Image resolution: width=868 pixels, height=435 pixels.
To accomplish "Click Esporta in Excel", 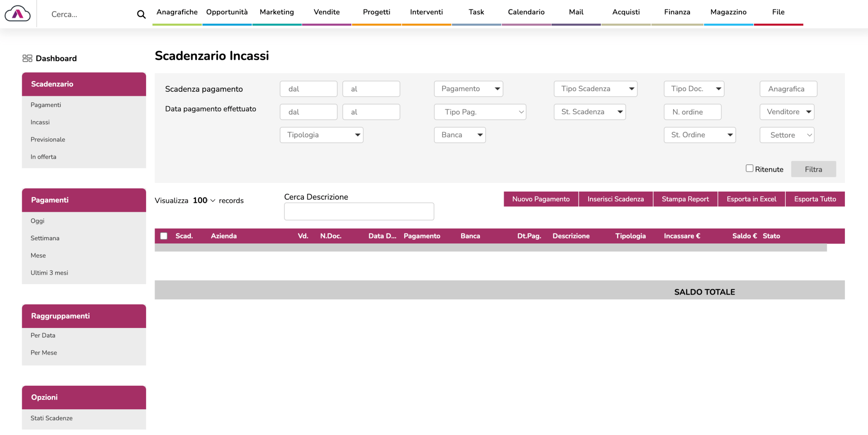I will [x=751, y=199].
